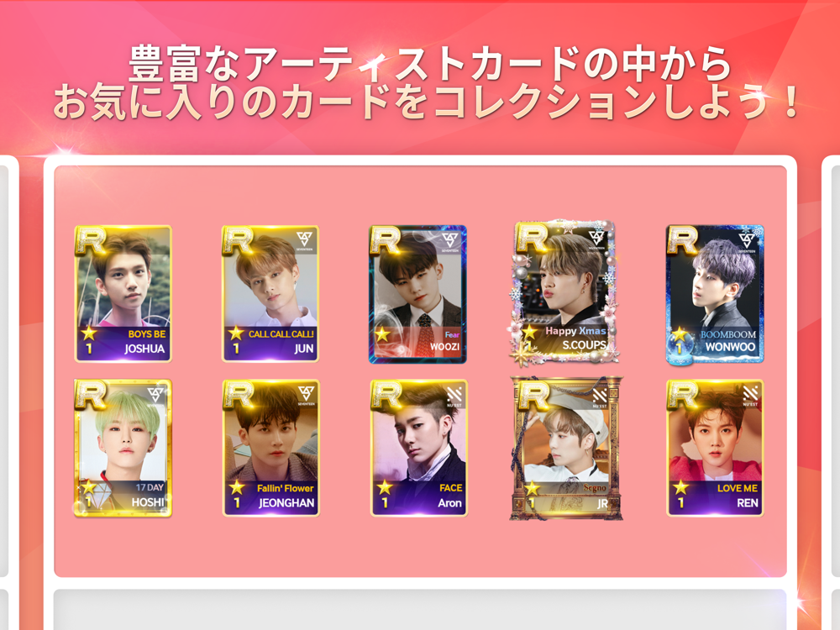Select the Aron FACE card

click(419, 449)
